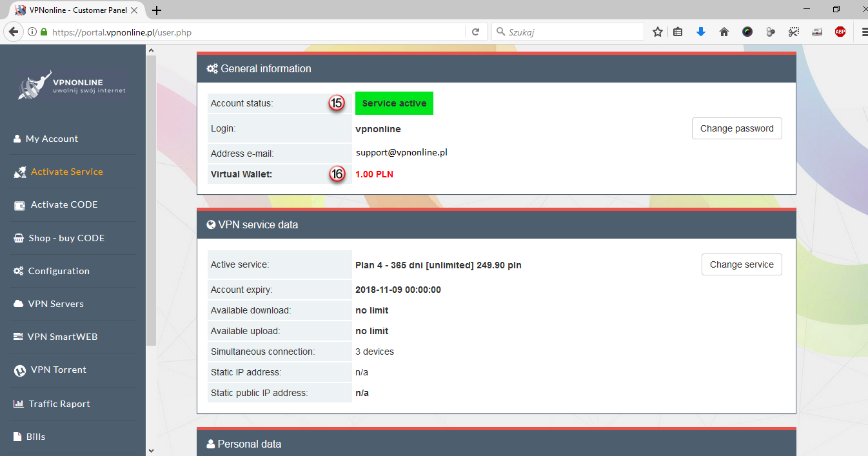Click the Virtual Wallet label

pyautogui.click(x=242, y=174)
